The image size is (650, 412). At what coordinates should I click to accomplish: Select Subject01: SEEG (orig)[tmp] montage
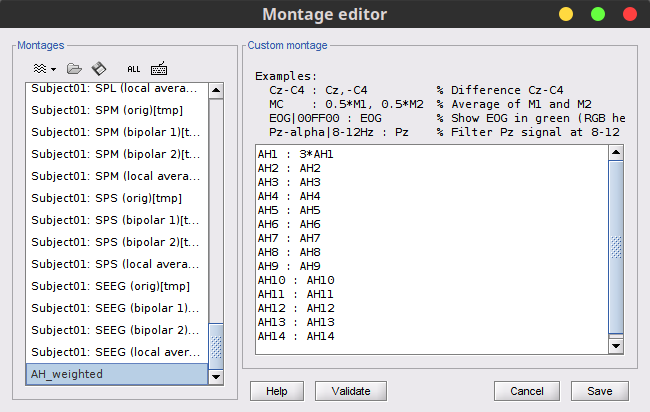coord(115,286)
